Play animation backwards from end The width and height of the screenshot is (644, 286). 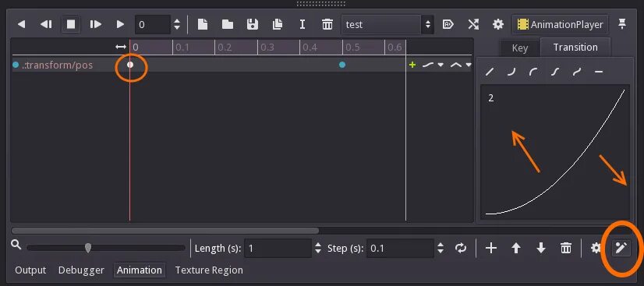pos(46,25)
